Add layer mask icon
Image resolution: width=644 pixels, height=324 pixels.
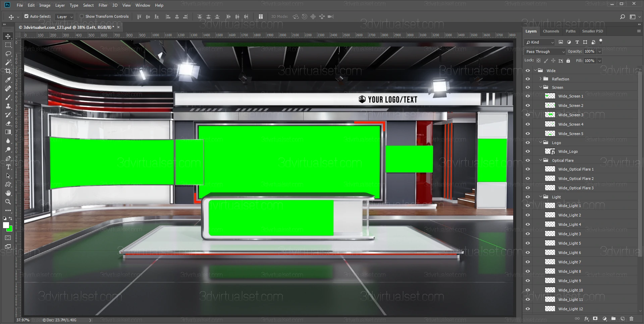pyautogui.click(x=595, y=319)
